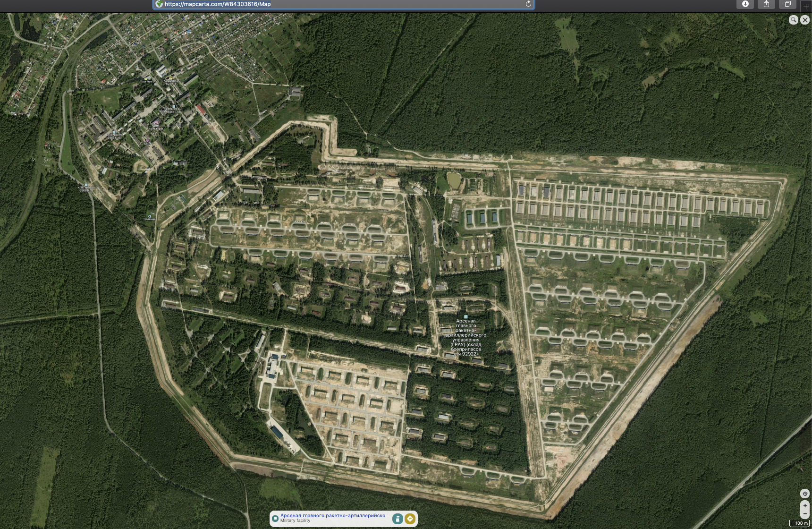Zoom out with the minus button

pyautogui.click(x=805, y=514)
